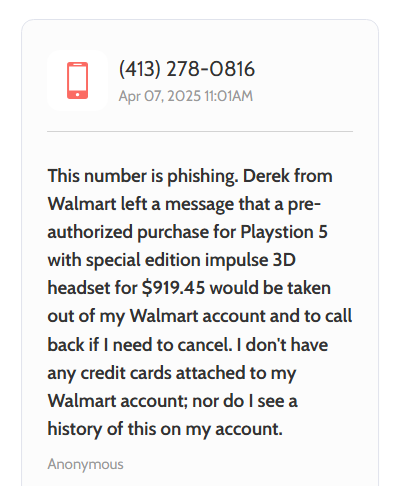Click the words 'Playstion 5' in the comment
Screen dimensions: 420x486
click(284, 232)
